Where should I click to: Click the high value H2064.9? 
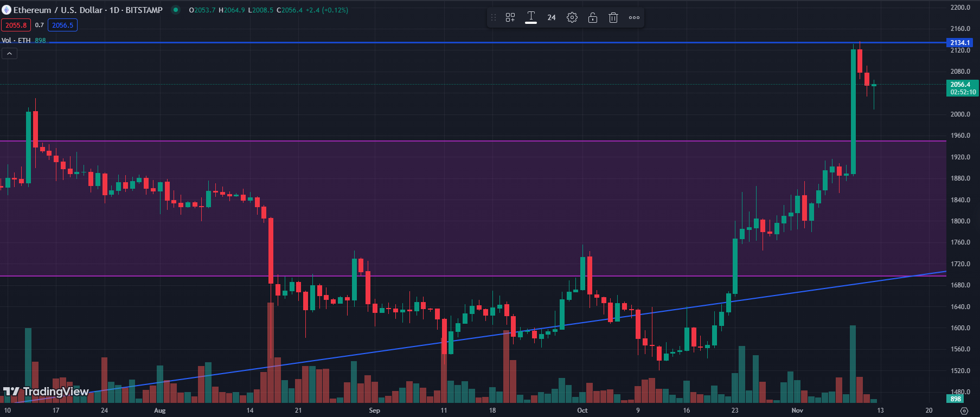232,10
